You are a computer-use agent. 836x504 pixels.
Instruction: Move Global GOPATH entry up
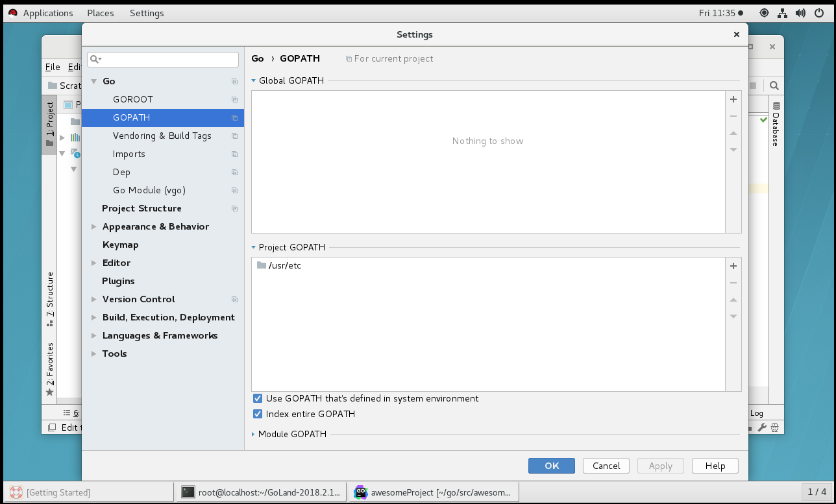pyautogui.click(x=733, y=133)
